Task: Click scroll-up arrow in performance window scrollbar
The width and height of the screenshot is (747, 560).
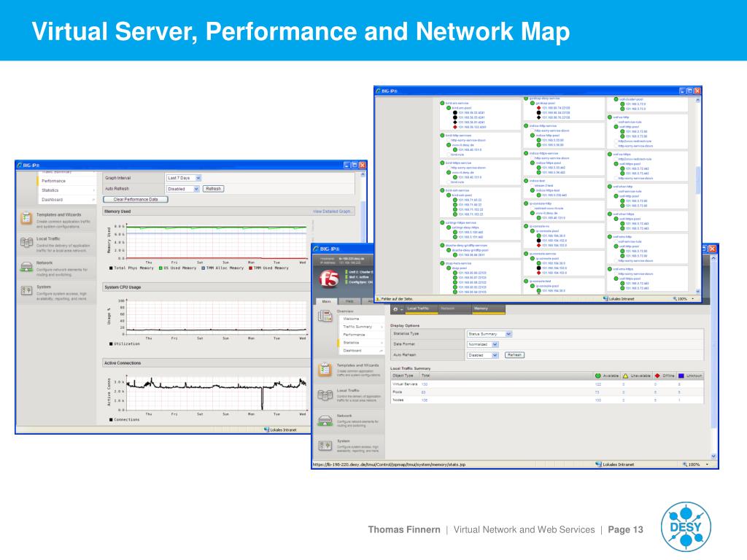Action: [363, 175]
